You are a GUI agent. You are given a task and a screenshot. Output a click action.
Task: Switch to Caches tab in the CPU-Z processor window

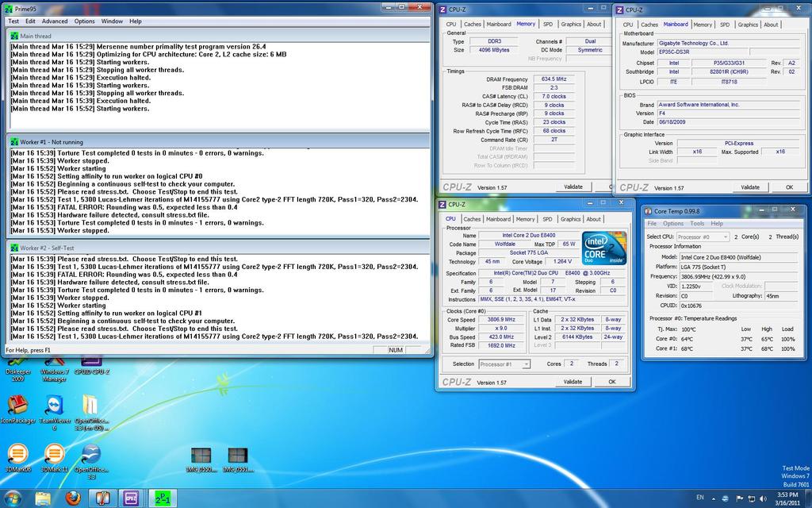pyautogui.click(x=472, y=219)
